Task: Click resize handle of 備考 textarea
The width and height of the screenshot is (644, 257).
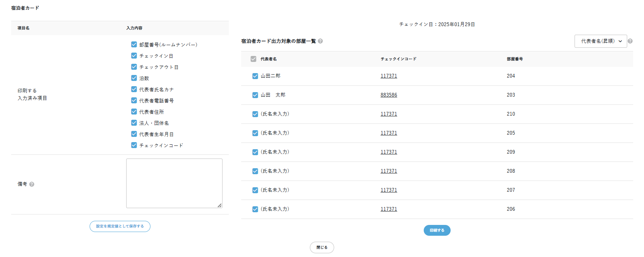Action: [x=220, y=205]
